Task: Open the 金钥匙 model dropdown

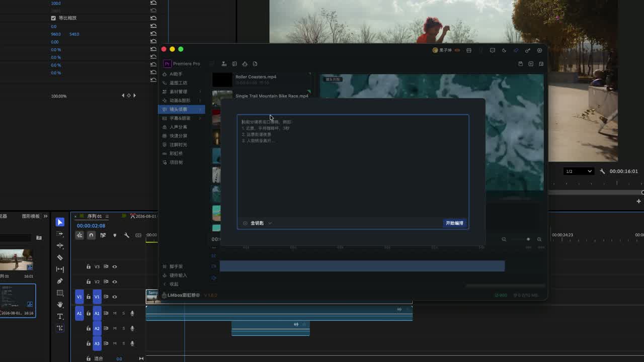Action: point(258,223)
